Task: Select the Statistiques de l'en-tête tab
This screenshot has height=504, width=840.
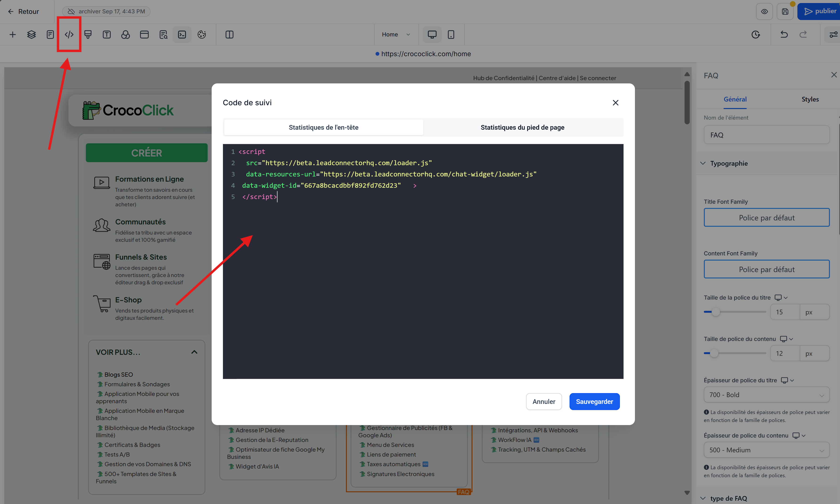Action: tap(324, 127)
